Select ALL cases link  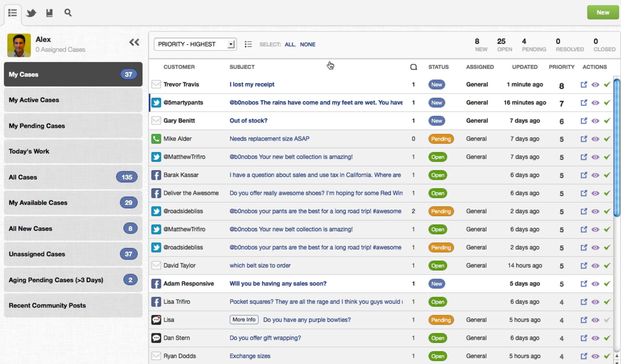(290, 44)
